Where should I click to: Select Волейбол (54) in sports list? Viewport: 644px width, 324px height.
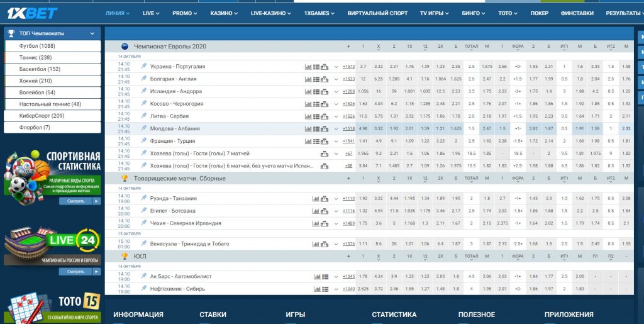click(x=53, y=92)
